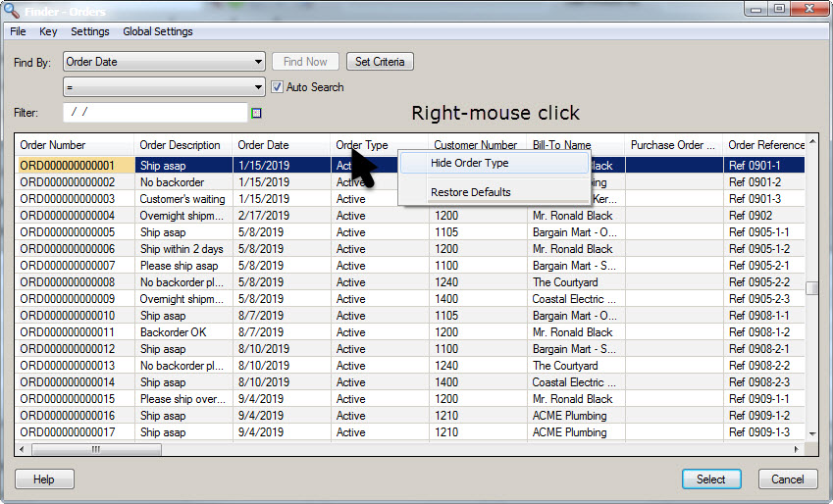Click the vertical scrollbar down arrow
Image resolution: width=833 pixels, height=504 pixels.
pyautogui.click(x=812, y=434)
